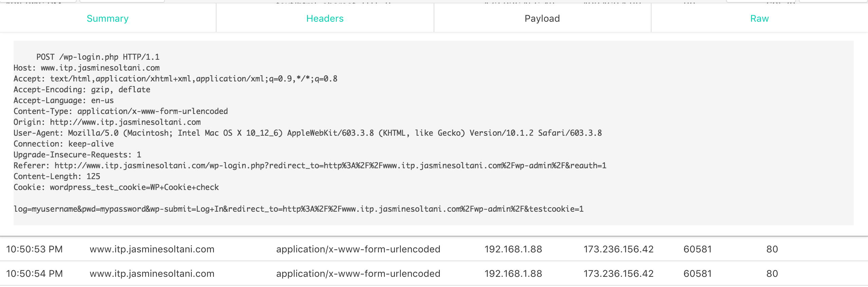Select the Payload tab
Screen dimensions: 868x287
coord(542,19)
